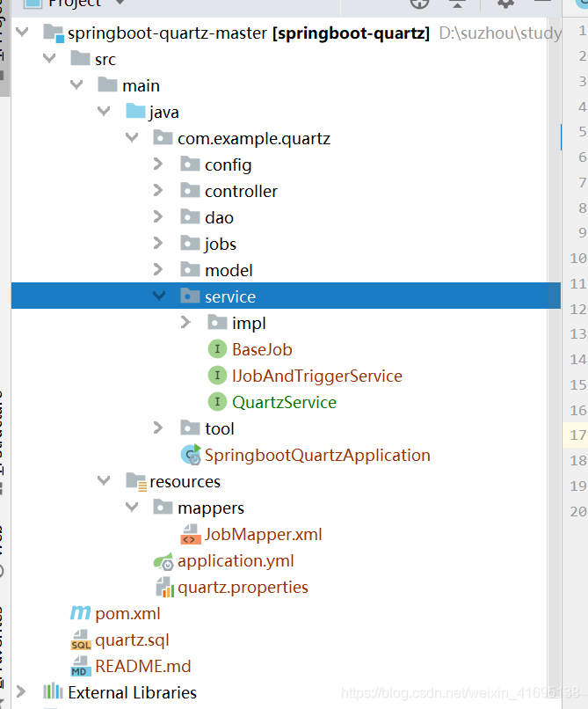Select SpringbootQuartzApplication class name

(317, 455)
